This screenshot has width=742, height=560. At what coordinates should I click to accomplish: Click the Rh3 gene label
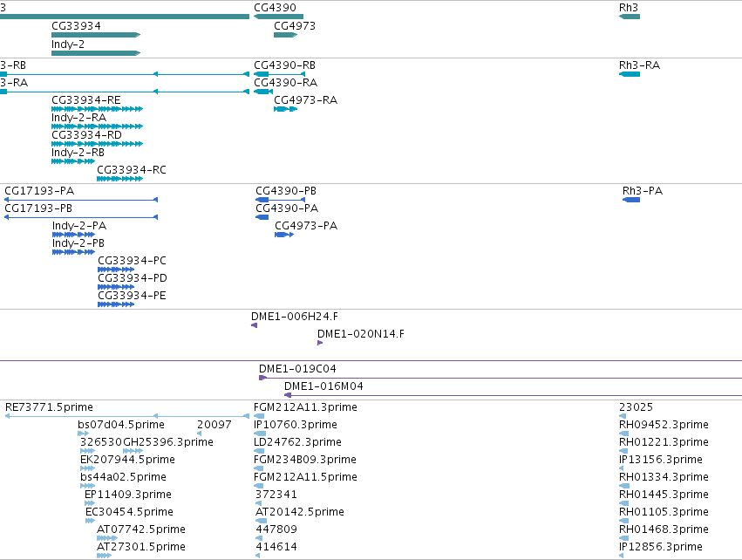pyautogui.click(x=629, y=8)
